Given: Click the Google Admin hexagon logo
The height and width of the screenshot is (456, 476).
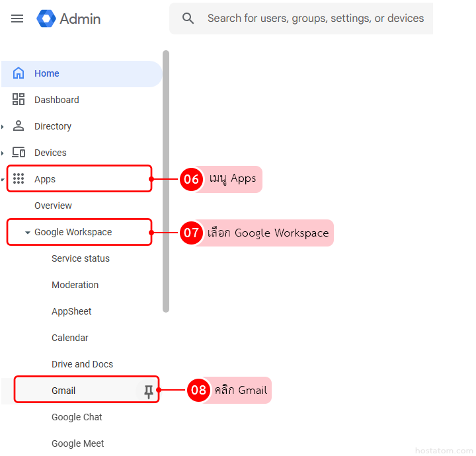Looking at the screenshot, I should pyautogui.click(x=46, y=19).
